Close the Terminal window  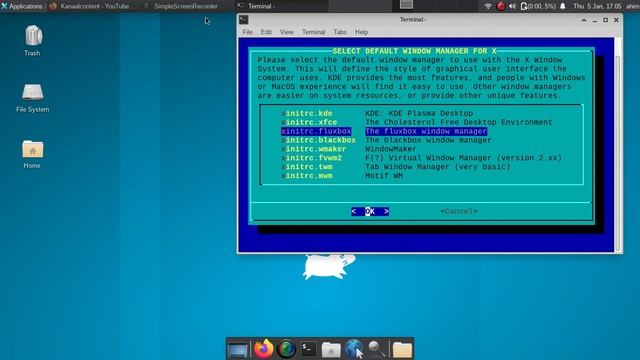[616, 20]
